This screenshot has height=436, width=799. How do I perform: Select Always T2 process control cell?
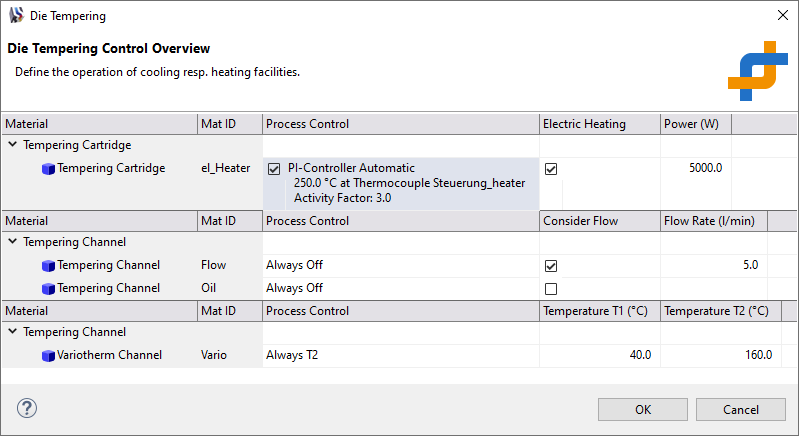[x=294, y=355]
